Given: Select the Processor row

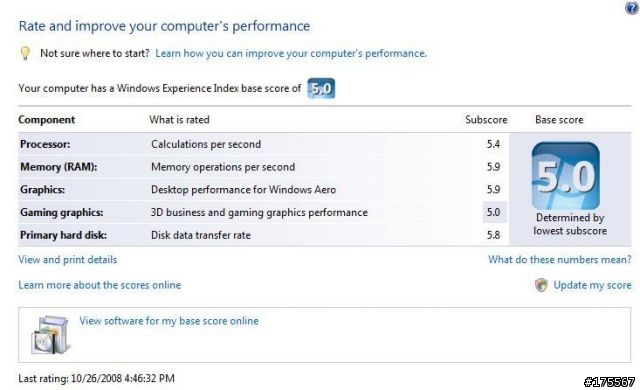Looking at the screenshot, I should pyautogui.click(x=263, y=144).
